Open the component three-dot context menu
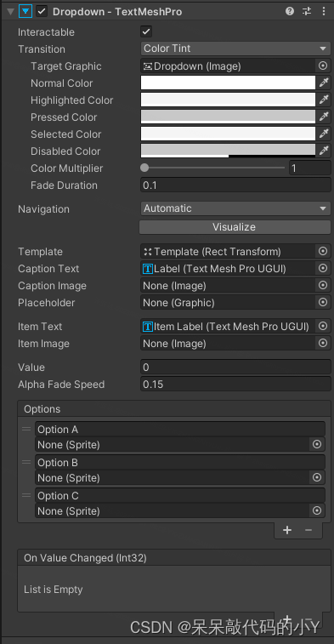The width and height of the screenshot is (334, 644). tap(324, 12)
